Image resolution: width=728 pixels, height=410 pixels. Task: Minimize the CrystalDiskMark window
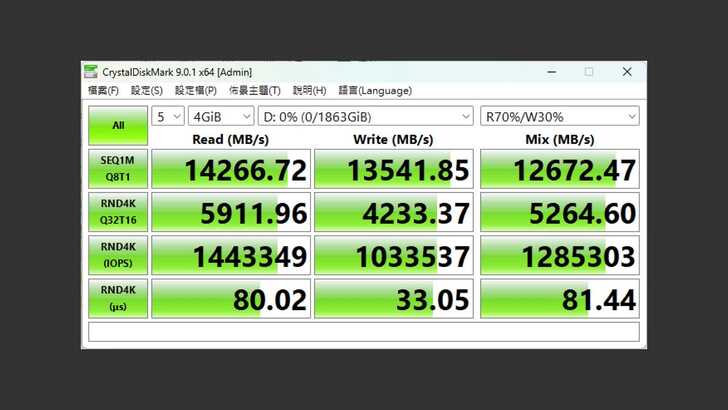click(x=552, y=72)
